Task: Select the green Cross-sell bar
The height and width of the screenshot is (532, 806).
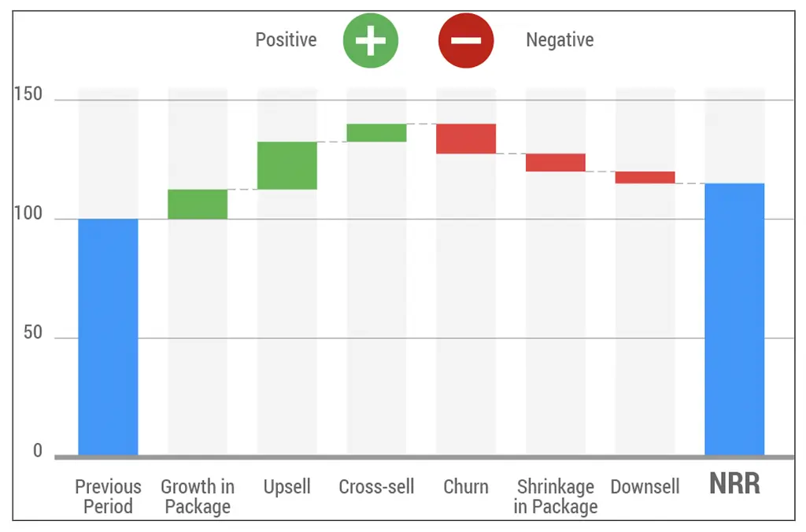Action: click(376, 132)
